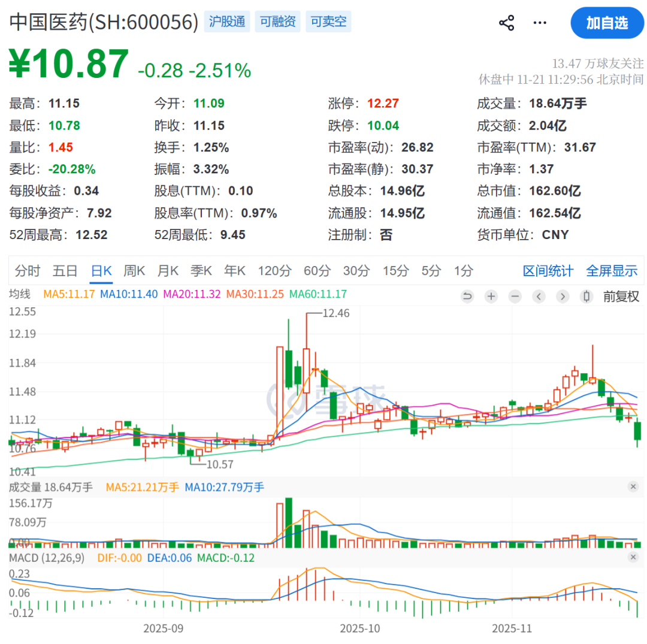
Task: Click the 加自选 button
Action: (x=607, y=23)
